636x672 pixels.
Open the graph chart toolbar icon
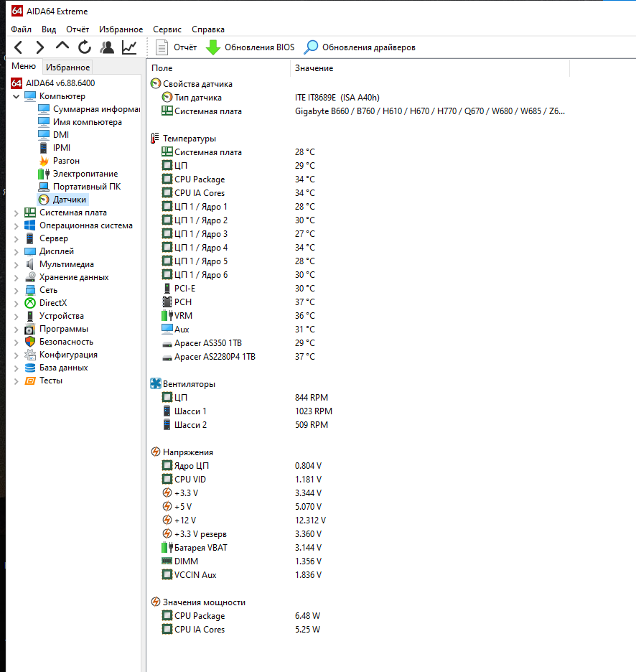[x=129, y=47]
